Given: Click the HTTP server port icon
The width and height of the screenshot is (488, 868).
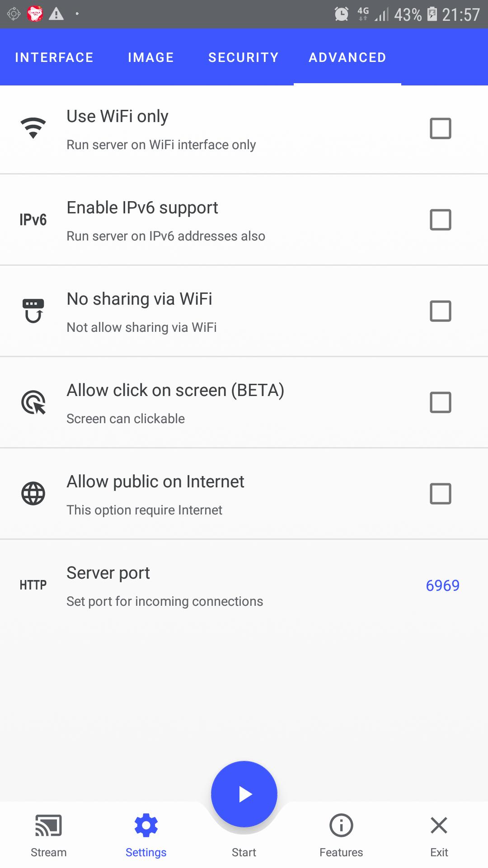Looking at the screenshot, I should point(33,585).
